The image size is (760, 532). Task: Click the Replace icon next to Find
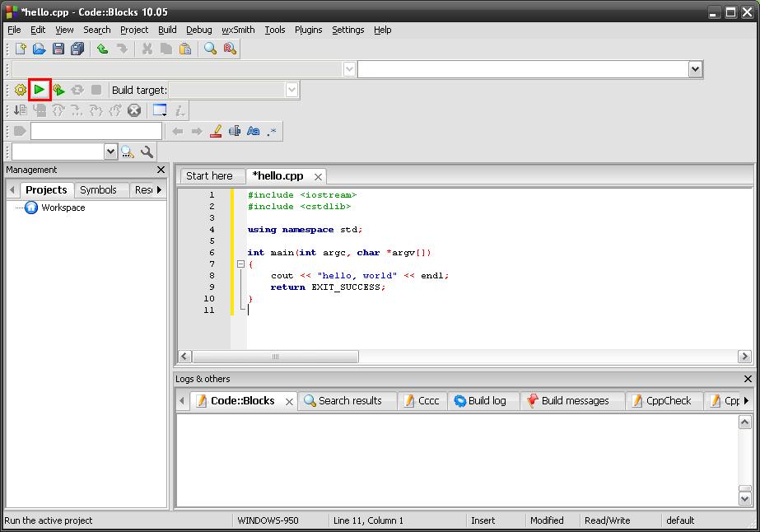[229, 49]
